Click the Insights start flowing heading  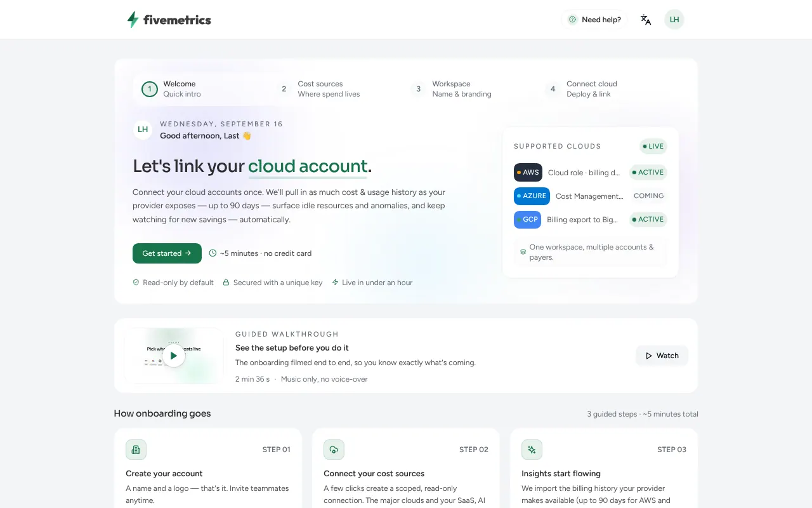tap(561, 474)
